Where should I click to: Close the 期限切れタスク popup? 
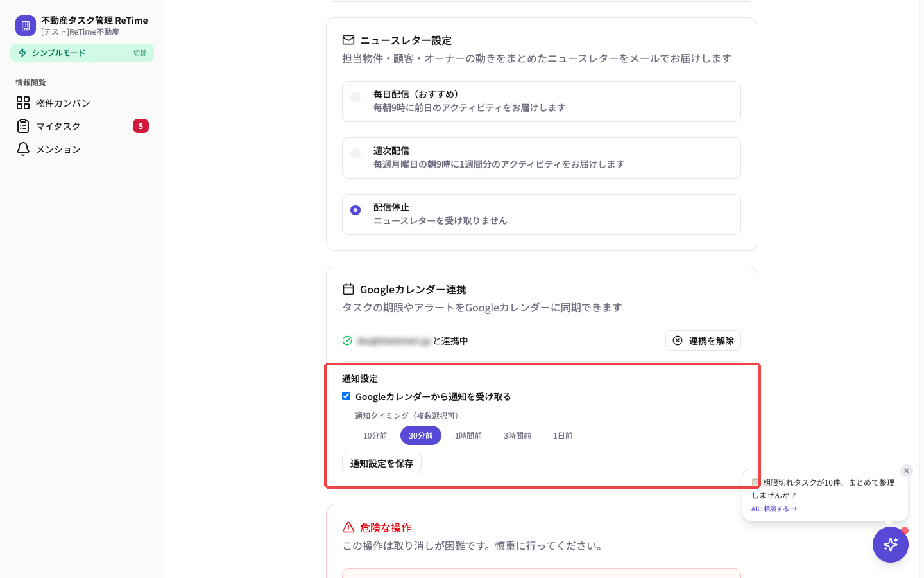(907, 471)
